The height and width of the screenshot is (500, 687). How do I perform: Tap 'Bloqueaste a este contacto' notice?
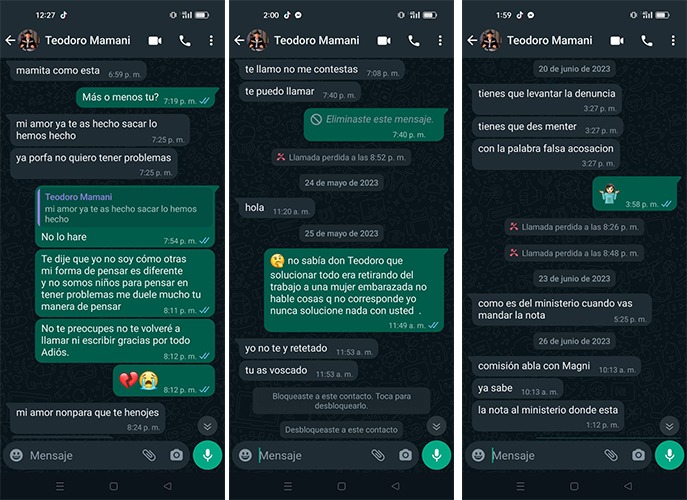point(341,401)
